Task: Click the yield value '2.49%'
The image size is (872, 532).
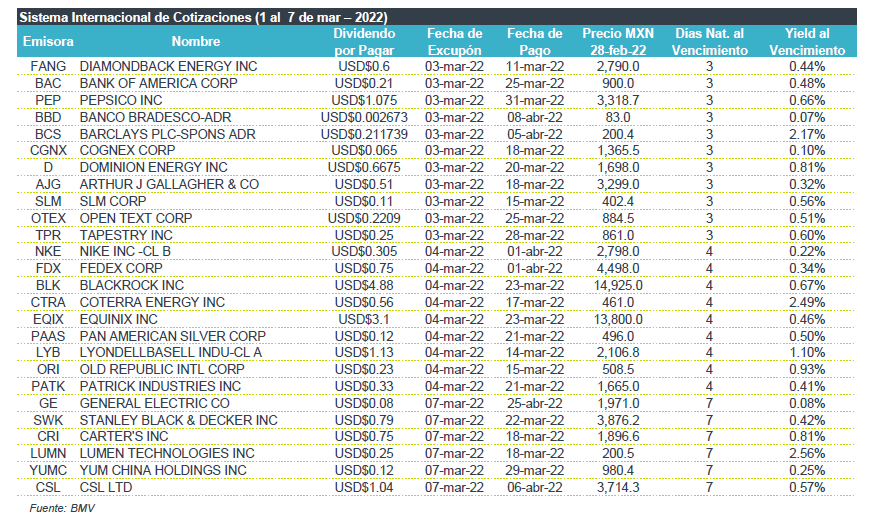Action: click(x=807, y=302)
